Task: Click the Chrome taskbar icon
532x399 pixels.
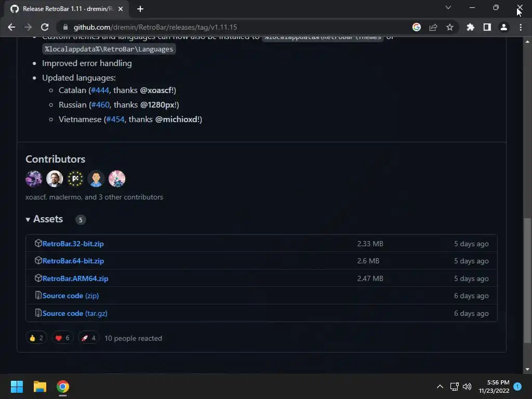Action: pos(63,387)
